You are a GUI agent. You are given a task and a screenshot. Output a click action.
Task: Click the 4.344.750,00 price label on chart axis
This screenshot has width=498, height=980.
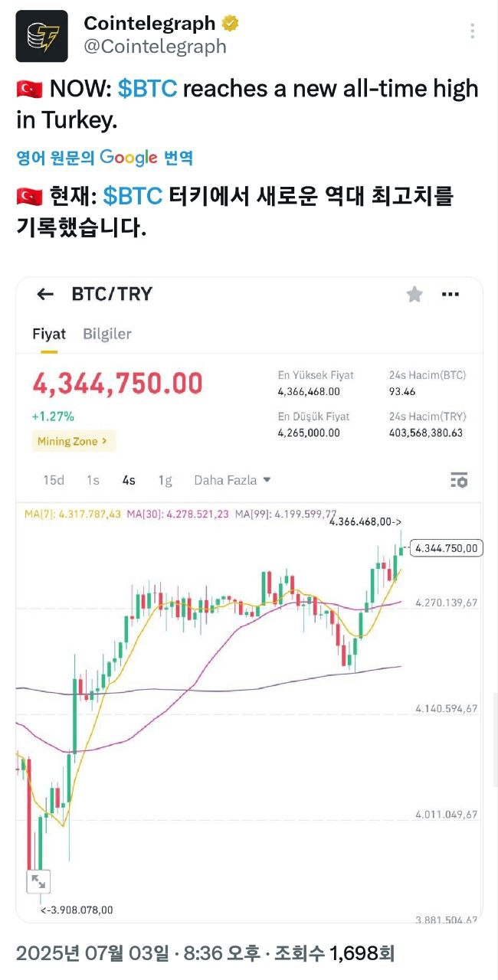click(447, 547)
